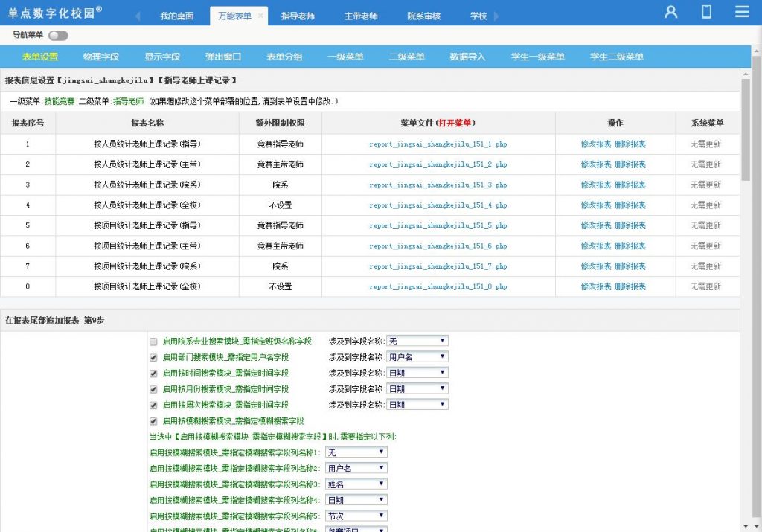This screenshot has height=532, width=762.
Task: Click the inner panel vertical scrollbar thumb
Action: click(746, 129)
